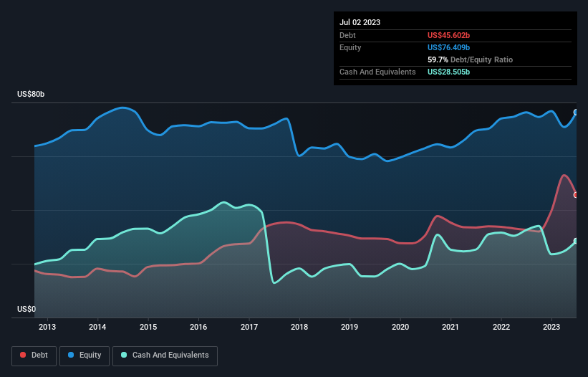Click the 2021 x-axis label
This screenshot has width=588, height=377.
tap(450, 327)
